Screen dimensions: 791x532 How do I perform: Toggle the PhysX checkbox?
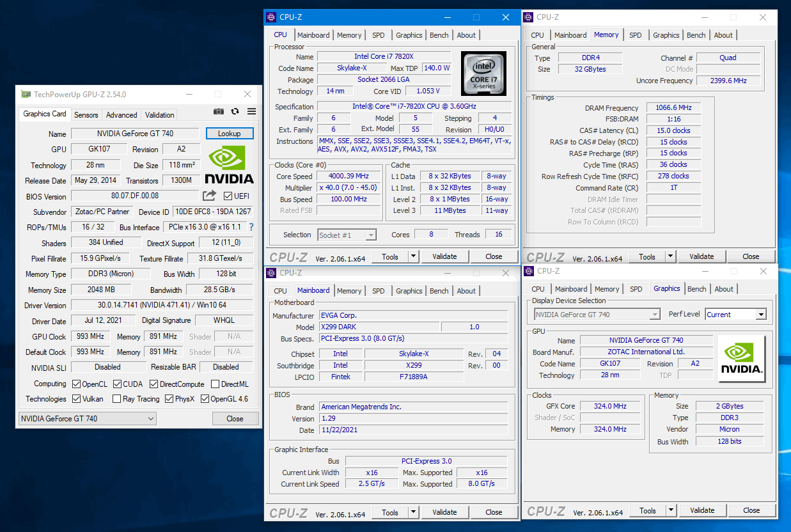[169, 399]
